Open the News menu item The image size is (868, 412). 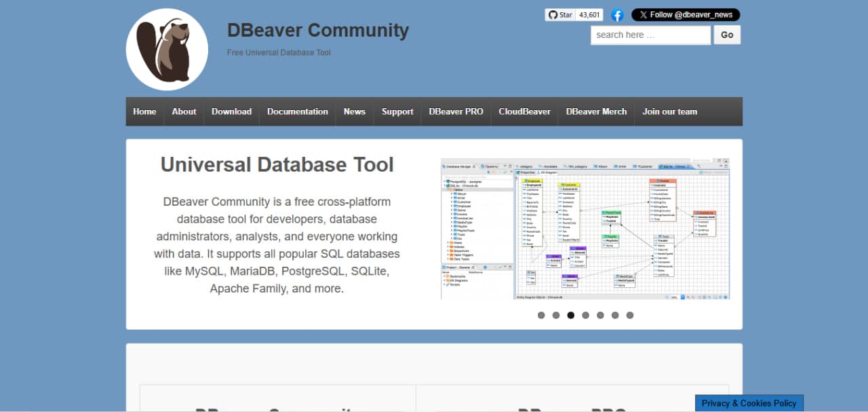[x=355, y=111]
